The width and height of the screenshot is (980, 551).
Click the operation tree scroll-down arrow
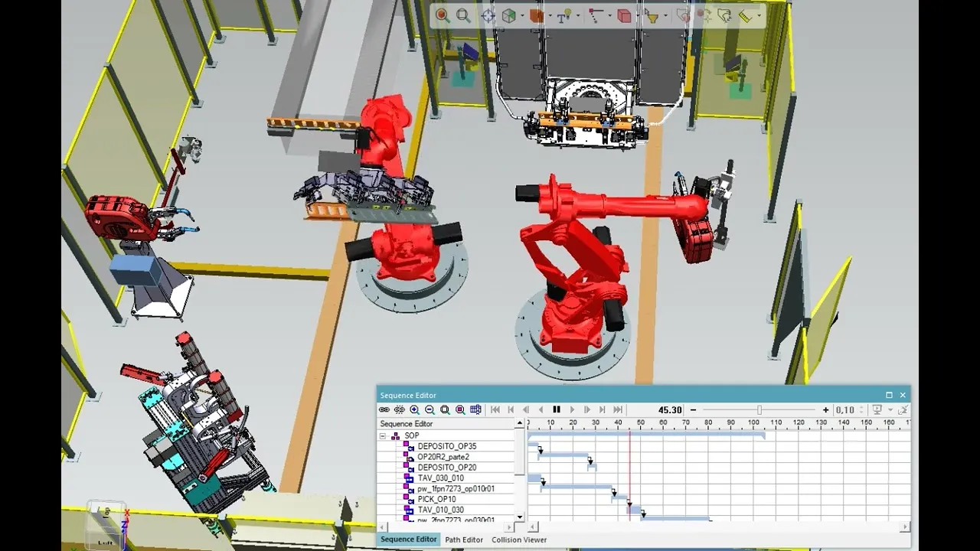pos(520,517)
